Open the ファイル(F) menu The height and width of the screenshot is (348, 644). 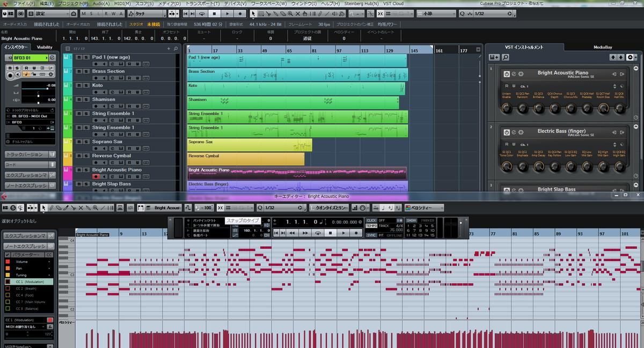(x=24, y=4)
